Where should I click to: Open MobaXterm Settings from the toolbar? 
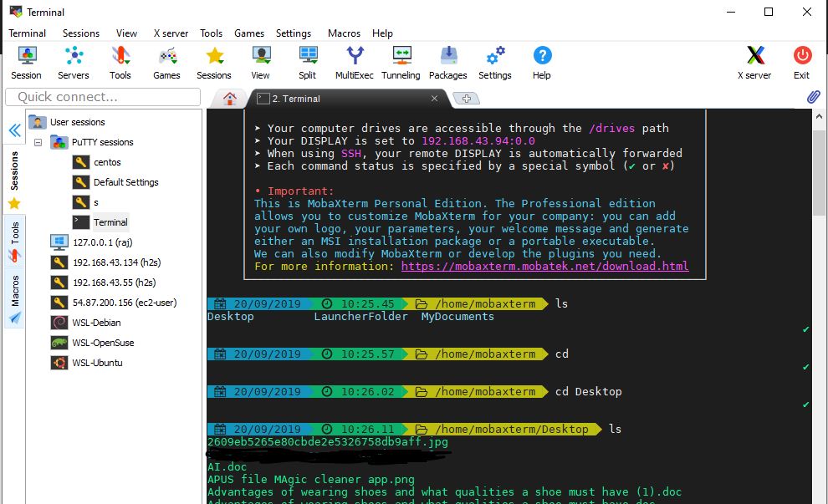pos(494,63)
